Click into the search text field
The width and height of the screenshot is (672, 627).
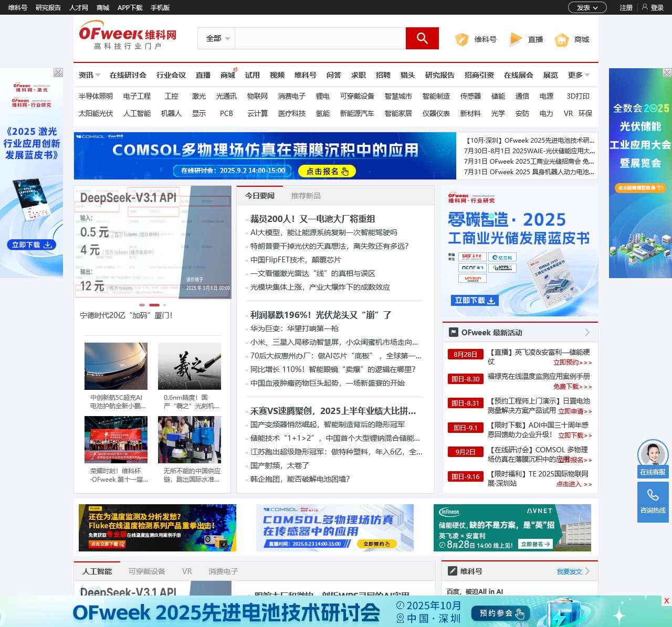(320, 38)
